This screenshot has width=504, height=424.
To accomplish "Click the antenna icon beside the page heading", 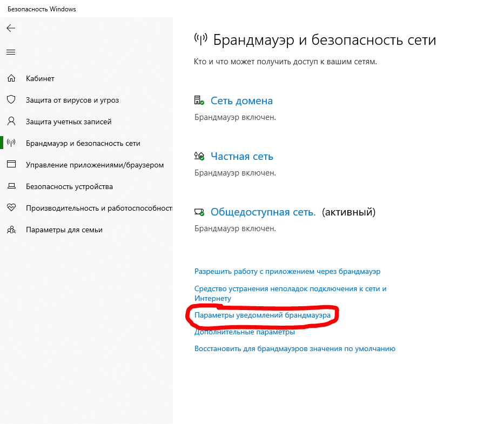I will click(201, 39).
